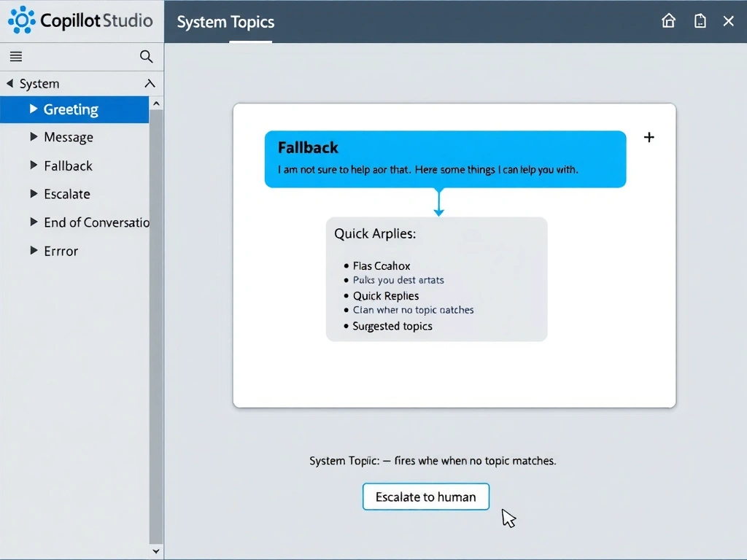
Task: Collapse the System section chevron
Action: tap(150, 83)
